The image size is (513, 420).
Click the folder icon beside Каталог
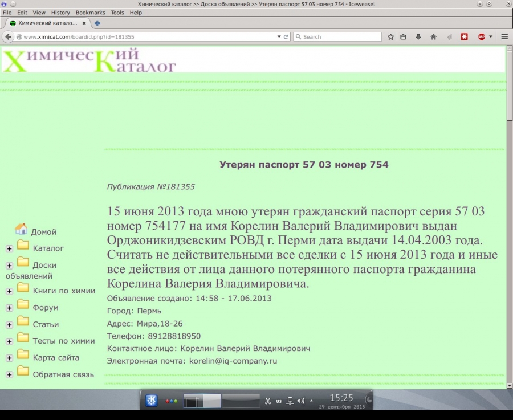pos(23,244)
